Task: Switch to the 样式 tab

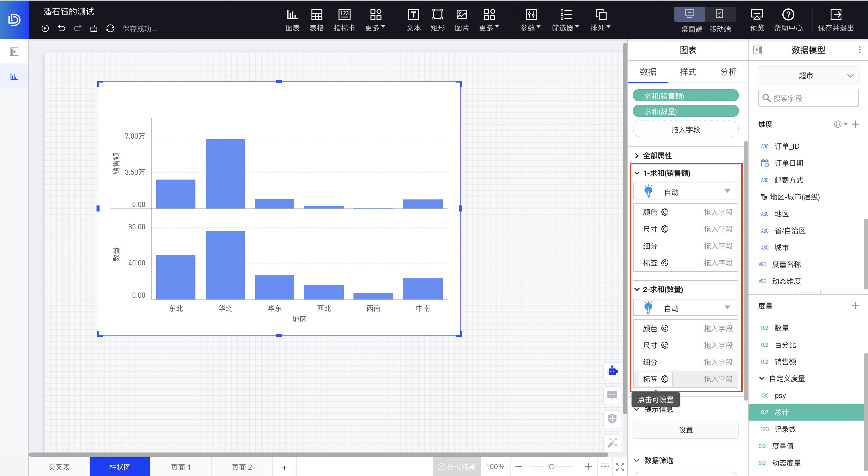Action: point(688,72)
